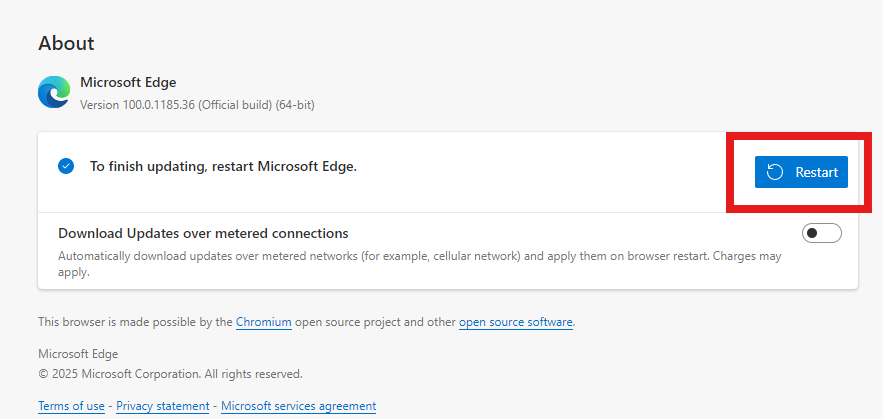This screenshot has height=419, width=883.
Task: Click the 'Microsoft Edge' title beside the logo
Action: point(128,82)
